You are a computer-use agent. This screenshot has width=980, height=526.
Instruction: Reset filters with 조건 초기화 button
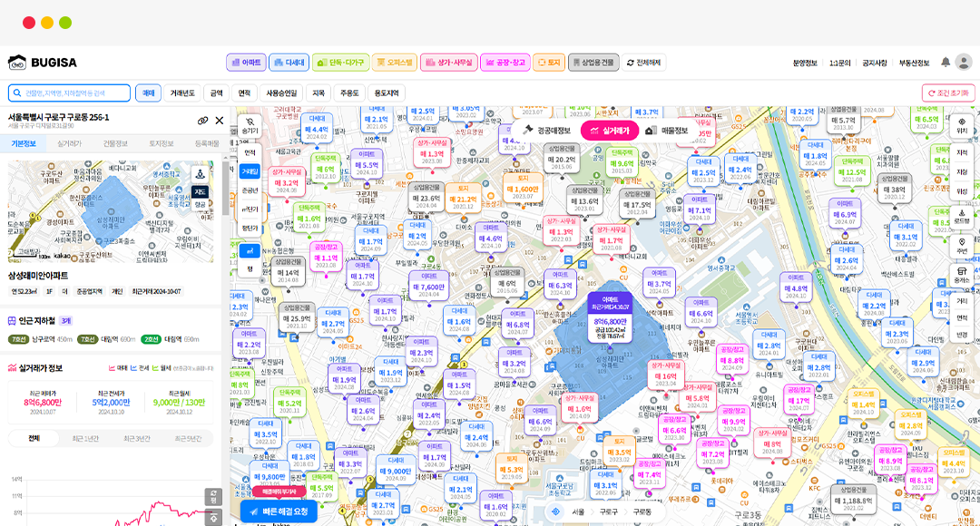pyautogui.click(x=948, y=93)
